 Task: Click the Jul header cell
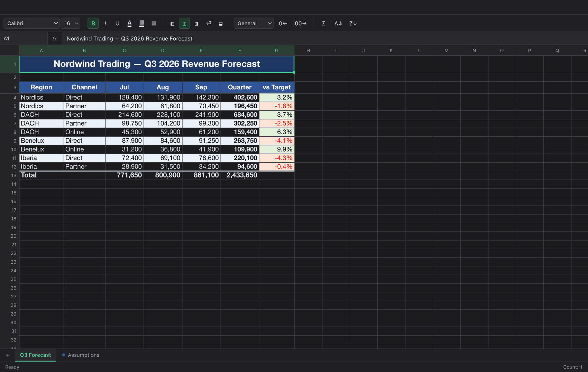click(125, 87)
